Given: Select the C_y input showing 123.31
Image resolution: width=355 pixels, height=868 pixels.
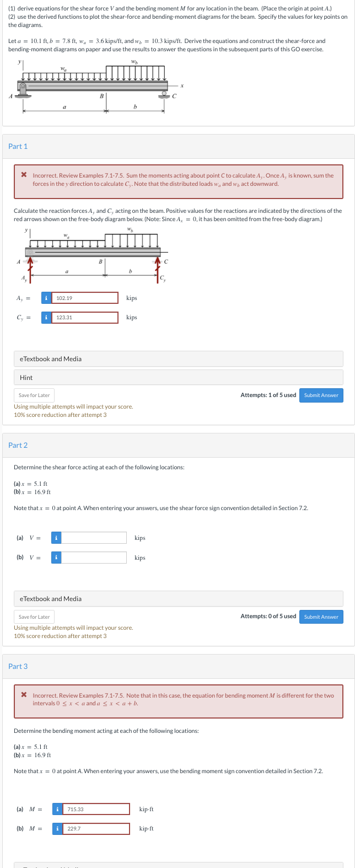Looking at the screenshot, I should click(85, 317).
